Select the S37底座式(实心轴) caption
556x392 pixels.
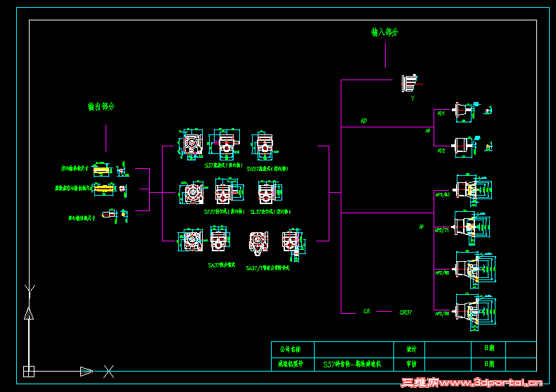(x=224, y=165)
